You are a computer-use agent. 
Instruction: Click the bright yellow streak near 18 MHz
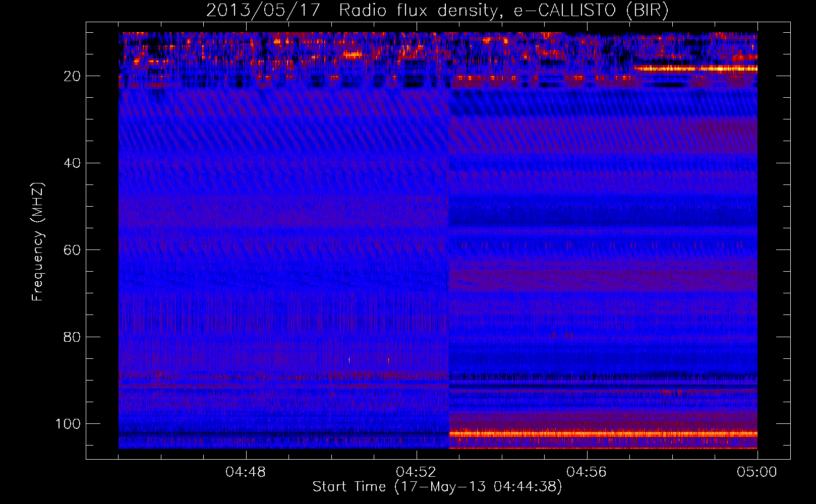click(x=696, y=68)
